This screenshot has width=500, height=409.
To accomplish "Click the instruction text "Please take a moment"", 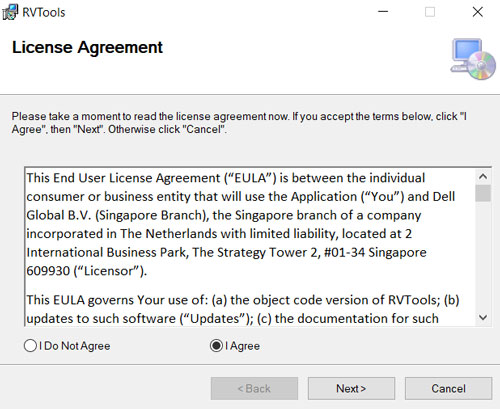I will [239, 123].
